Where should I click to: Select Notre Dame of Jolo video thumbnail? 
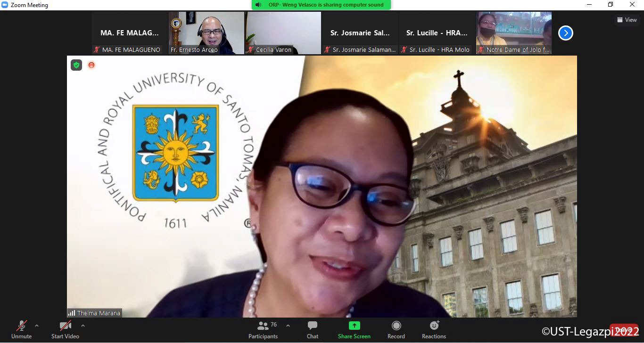pos(513,32)
